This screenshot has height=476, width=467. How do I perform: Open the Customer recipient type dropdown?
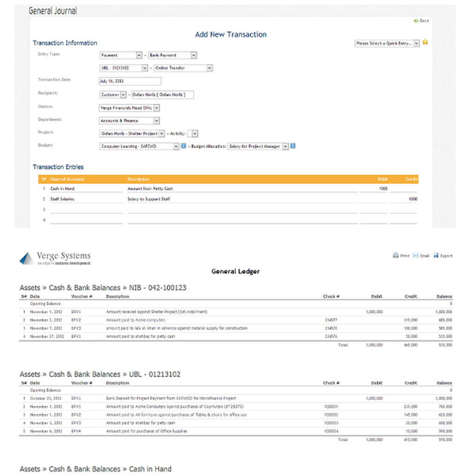[x=113, y=95]
